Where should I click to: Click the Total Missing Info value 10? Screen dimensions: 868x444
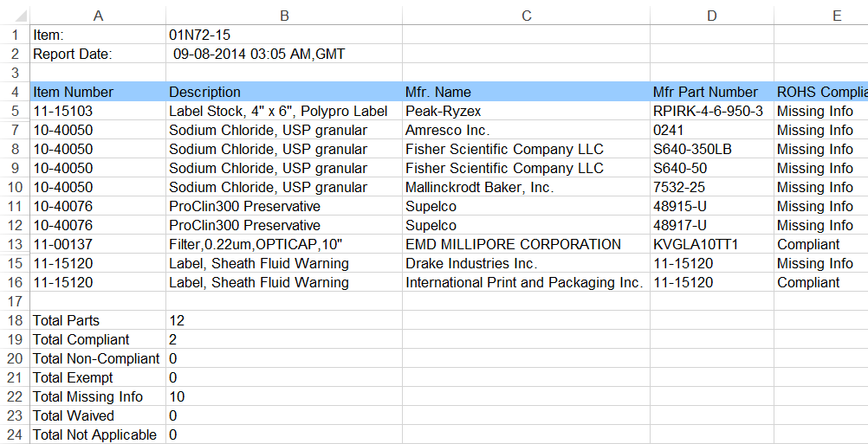[284, 397]
